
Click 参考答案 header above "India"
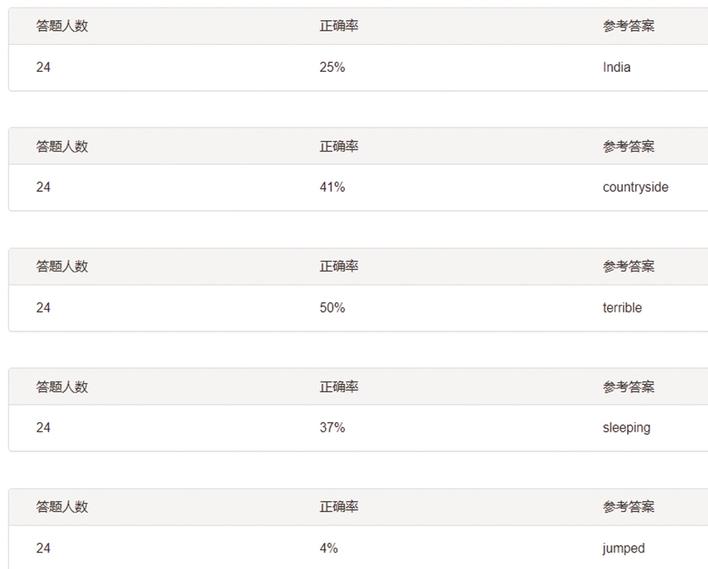[629, 26]
